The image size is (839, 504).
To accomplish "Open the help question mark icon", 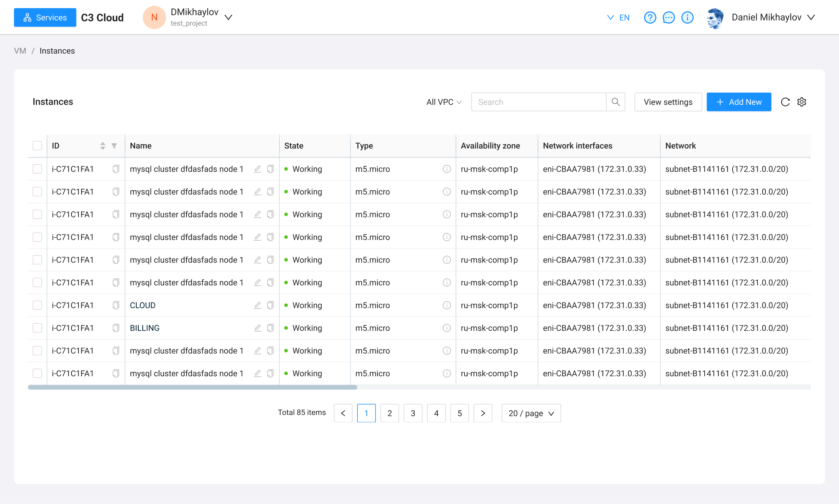I will 650,17.
